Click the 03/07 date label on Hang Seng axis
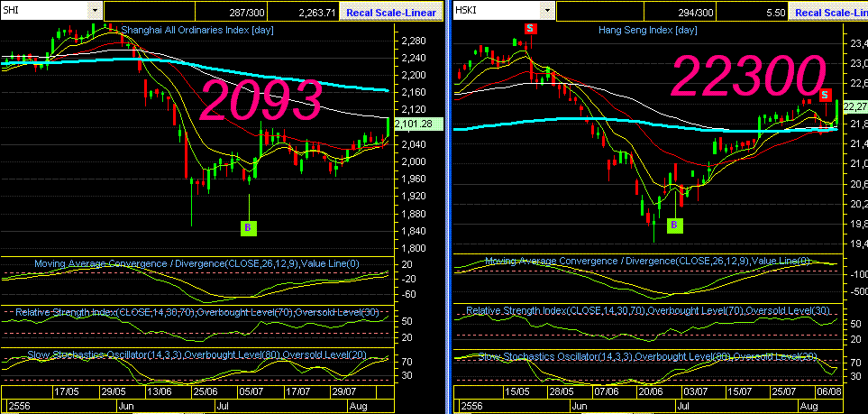The image size is (868, 414). click(695, 391)
